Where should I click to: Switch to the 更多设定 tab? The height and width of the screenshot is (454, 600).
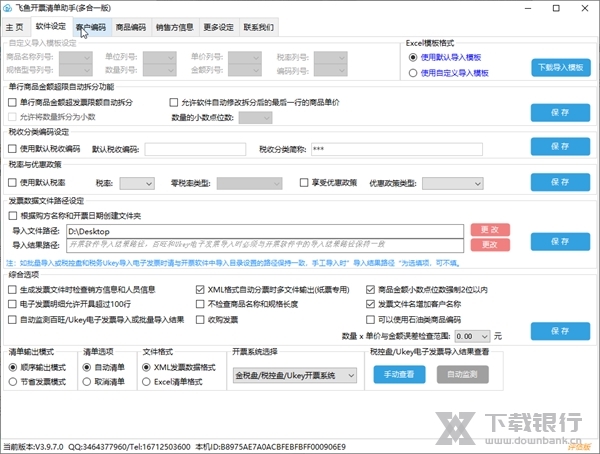click(218, 27)
